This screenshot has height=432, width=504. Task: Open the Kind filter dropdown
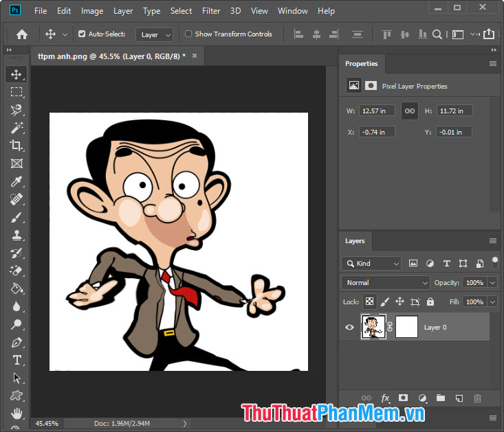(x=371, y=264)
